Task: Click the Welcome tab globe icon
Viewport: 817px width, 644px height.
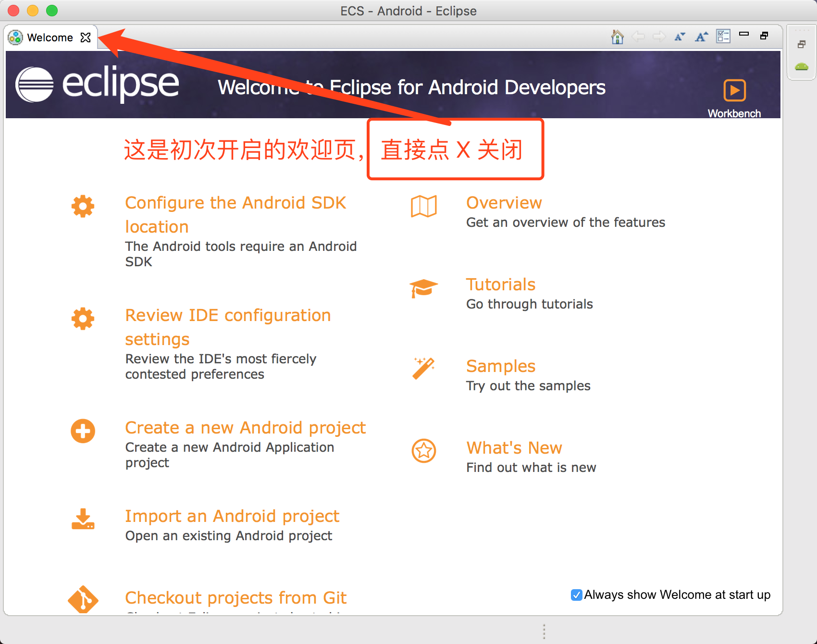Action: click(15, 37)
